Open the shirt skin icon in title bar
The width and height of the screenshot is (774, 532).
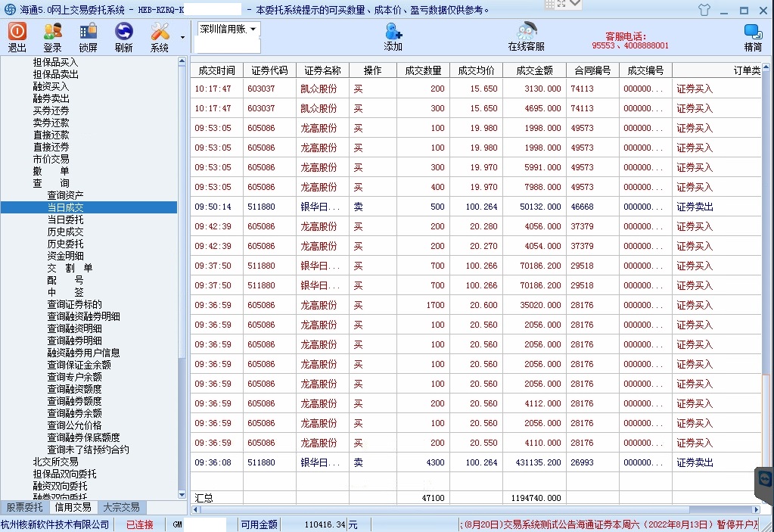[x=704, y=10]
